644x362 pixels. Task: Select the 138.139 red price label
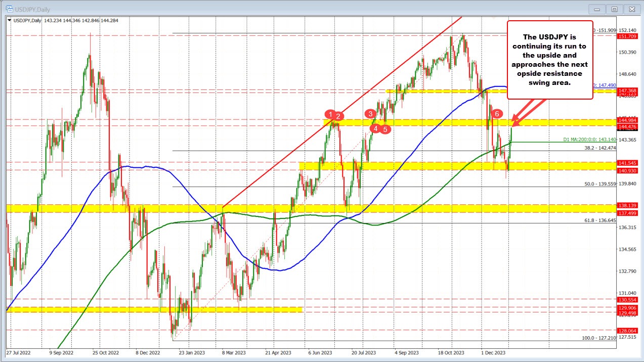tap(627, 206)
